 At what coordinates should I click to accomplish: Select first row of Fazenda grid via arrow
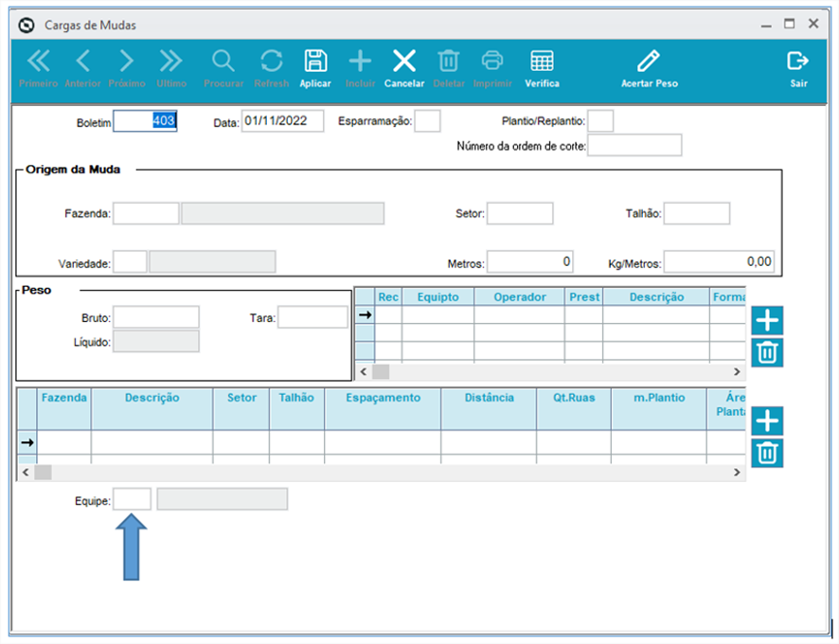tap(27, 442)
